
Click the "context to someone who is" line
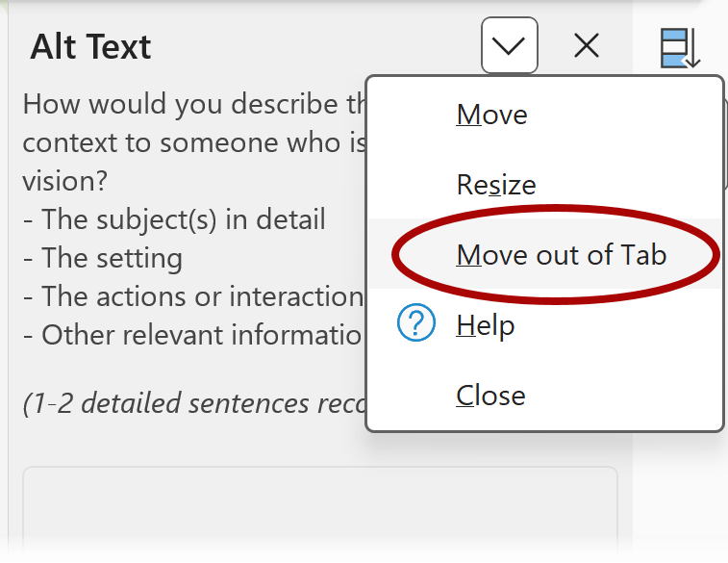point(192,142)
